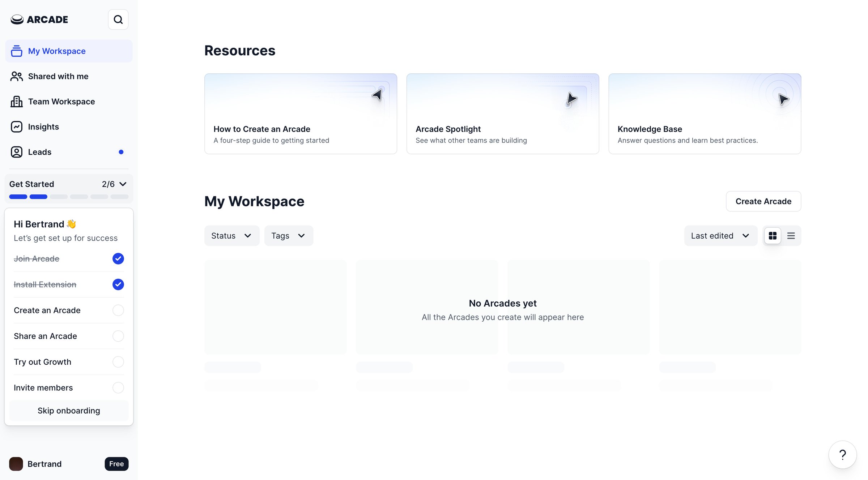
Task: Check the Try out Growth circle
Action: (118, 362)
